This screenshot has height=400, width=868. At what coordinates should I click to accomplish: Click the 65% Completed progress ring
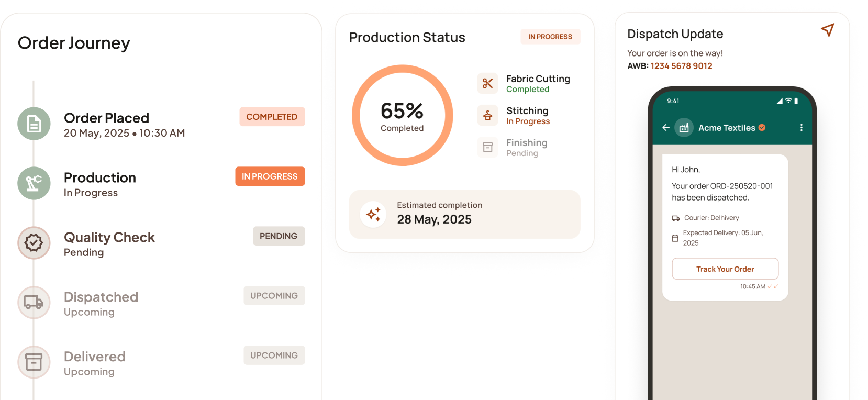[x=402, y=115]
